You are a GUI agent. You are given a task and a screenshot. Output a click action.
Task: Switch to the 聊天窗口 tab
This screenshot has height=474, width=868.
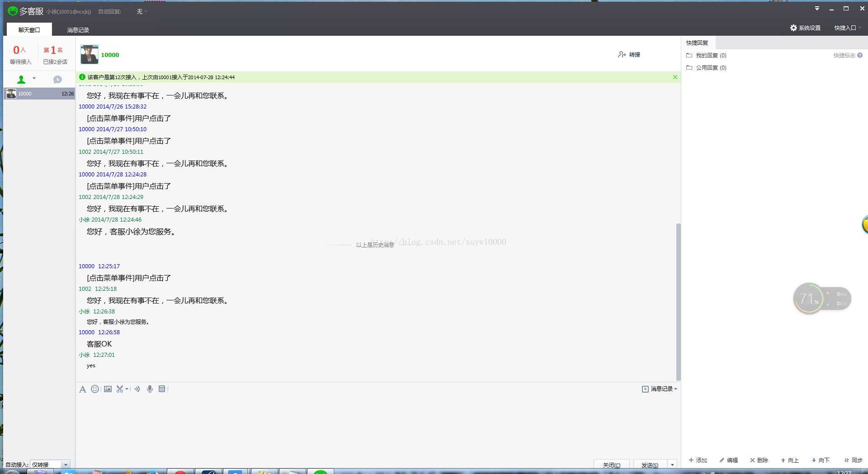[x=29, y=30]
